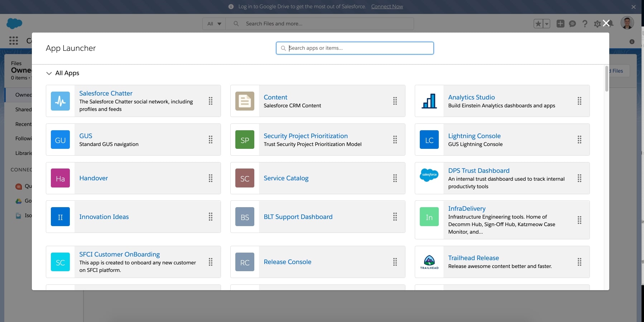Click the Salesforce cloud logo

pos(14,24)
